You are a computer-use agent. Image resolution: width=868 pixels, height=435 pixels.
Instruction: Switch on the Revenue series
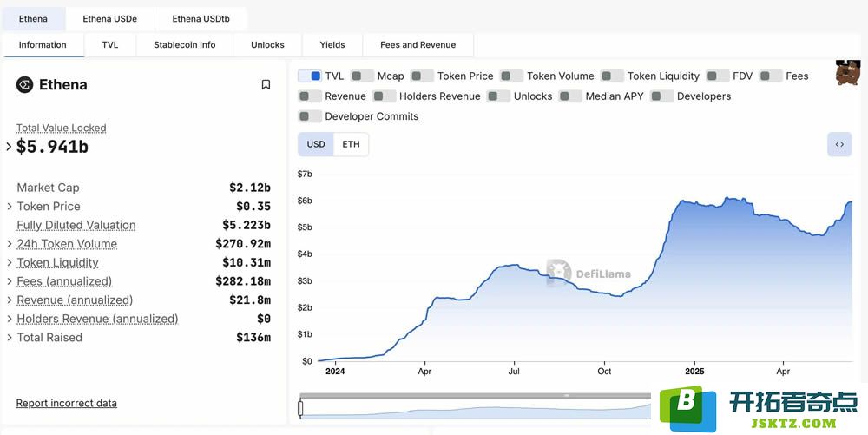coord(310,96)
